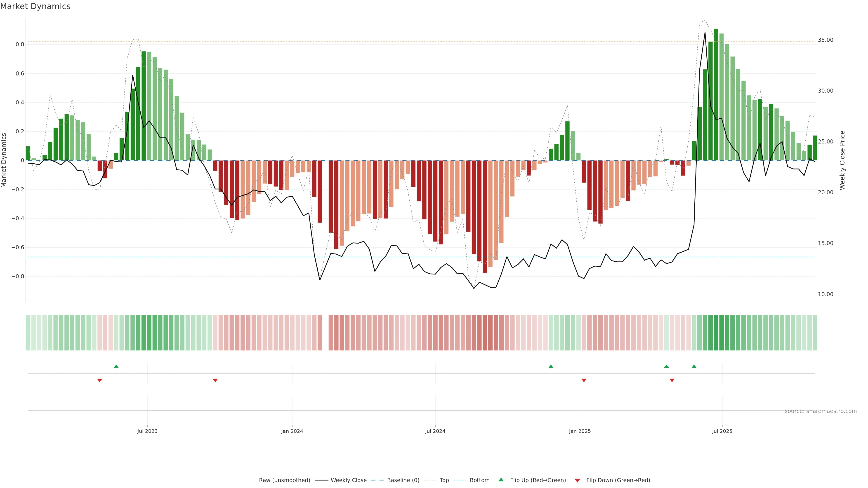The height and width of the screenshot is (488, 868).
Task: Click the Flip Up green triangle legend icon
Action: pos(501,480)
